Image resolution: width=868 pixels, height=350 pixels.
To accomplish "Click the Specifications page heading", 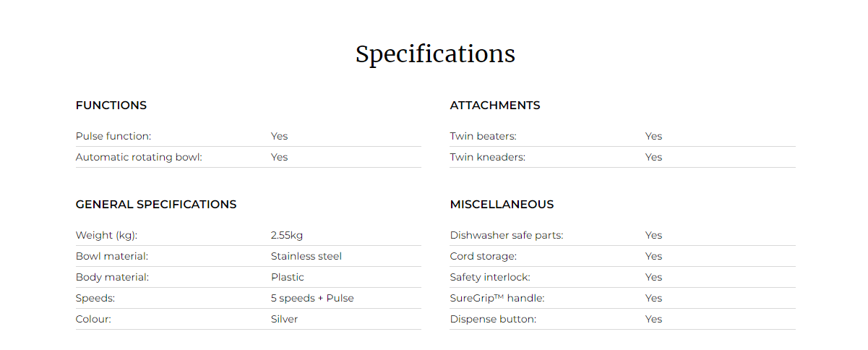I will pos(435,55).
